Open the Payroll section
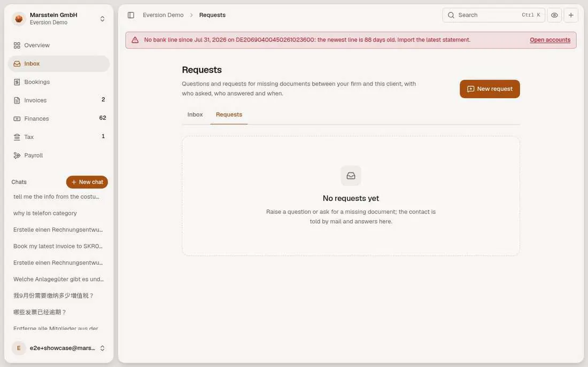This screenshot has width=588, height=367. point(59,155)
